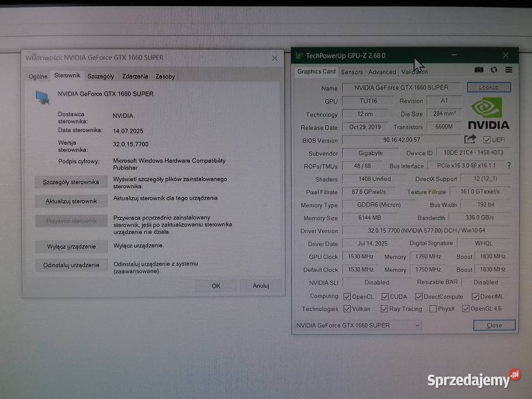Open the Szczegóły tab

101,76
